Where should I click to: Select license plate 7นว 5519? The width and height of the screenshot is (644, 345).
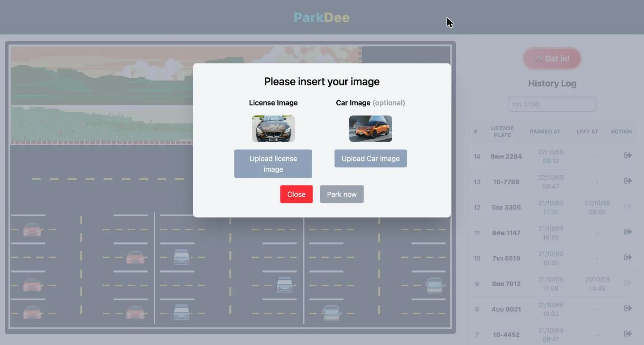coord(506,258)
